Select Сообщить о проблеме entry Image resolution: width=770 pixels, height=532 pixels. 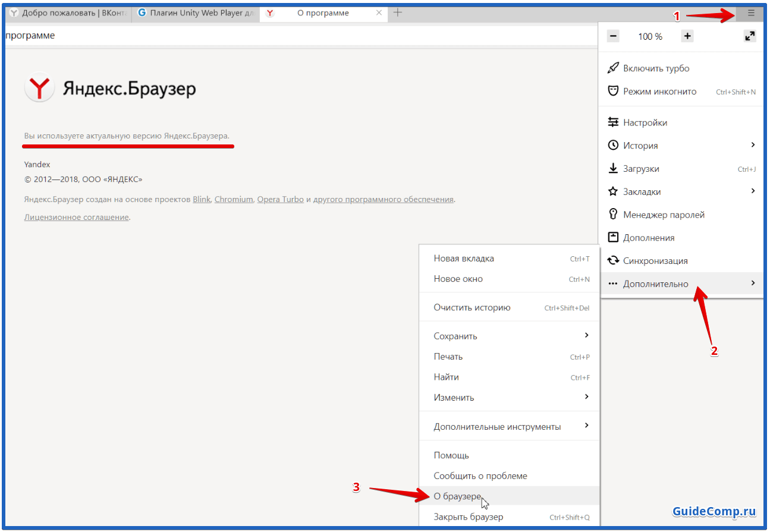coord(510,476)
